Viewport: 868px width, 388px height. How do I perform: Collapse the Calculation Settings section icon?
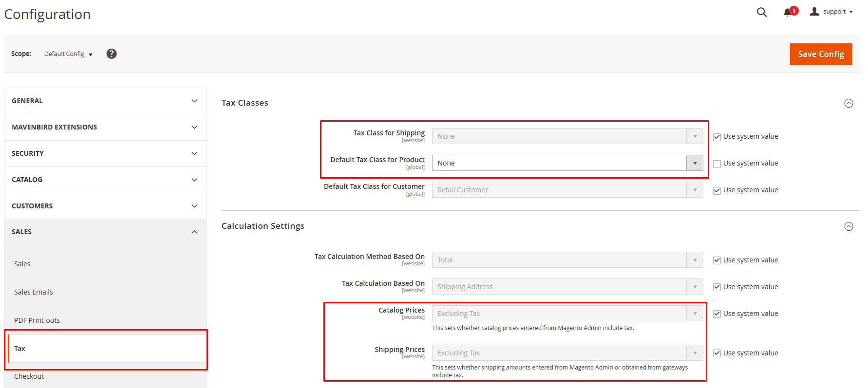click(x=849, y=226)
